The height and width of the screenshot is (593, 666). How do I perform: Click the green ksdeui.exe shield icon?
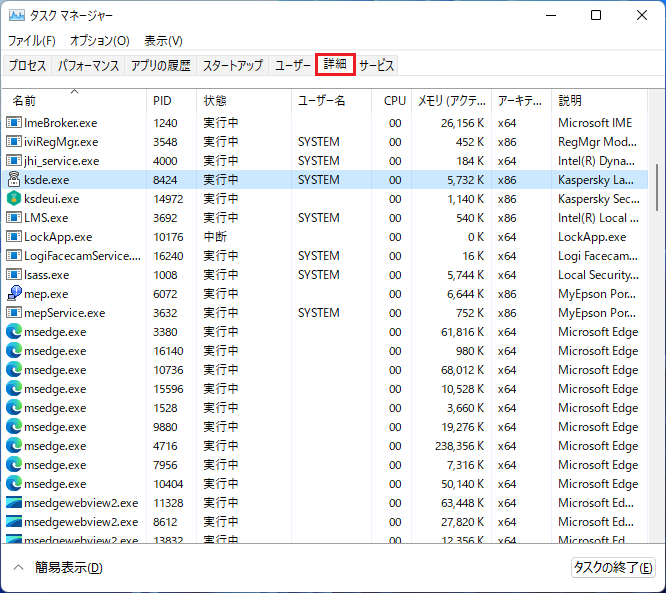pyautogui.click(x=14, y=198)
